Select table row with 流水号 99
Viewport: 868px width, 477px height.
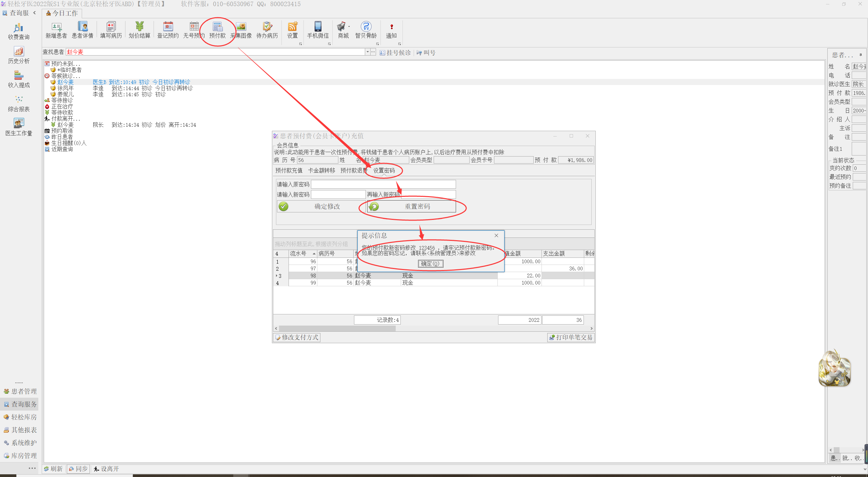point(434,283)
